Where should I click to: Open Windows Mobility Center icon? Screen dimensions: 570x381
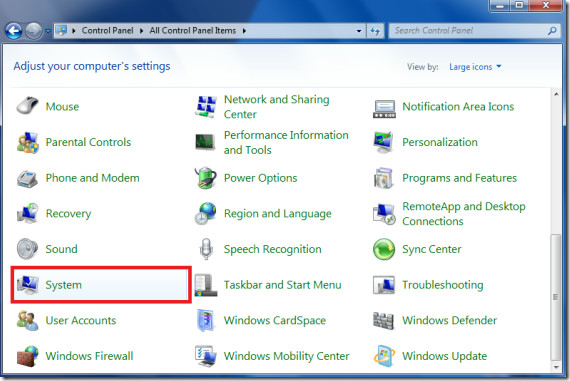pos(206,356)
